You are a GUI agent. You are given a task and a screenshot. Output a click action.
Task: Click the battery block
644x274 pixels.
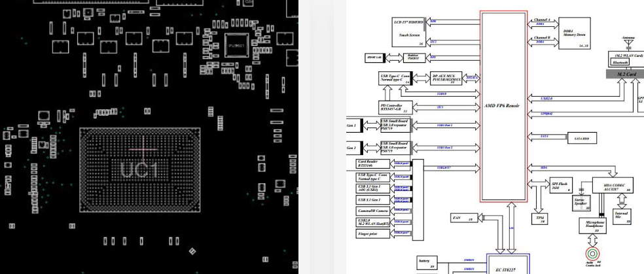click(x=427, y=263)
